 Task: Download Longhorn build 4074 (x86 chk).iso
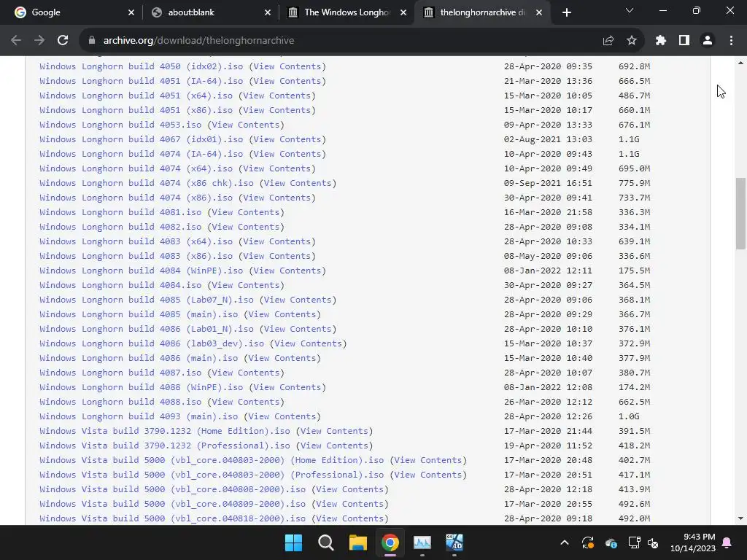146,183
